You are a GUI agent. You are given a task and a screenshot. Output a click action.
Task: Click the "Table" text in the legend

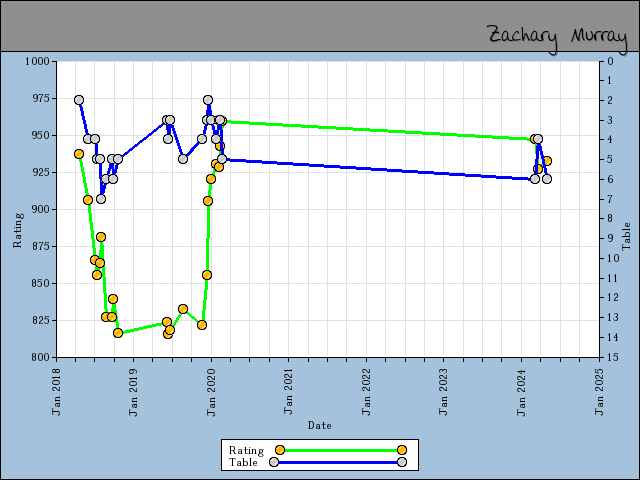[243, 462]
